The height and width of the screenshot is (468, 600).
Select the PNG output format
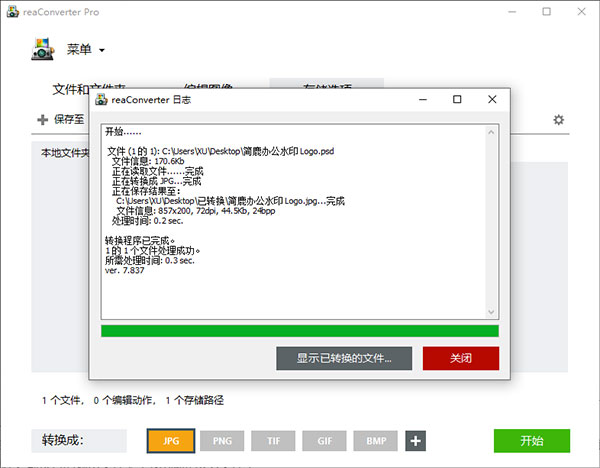[x=222, y=441]
